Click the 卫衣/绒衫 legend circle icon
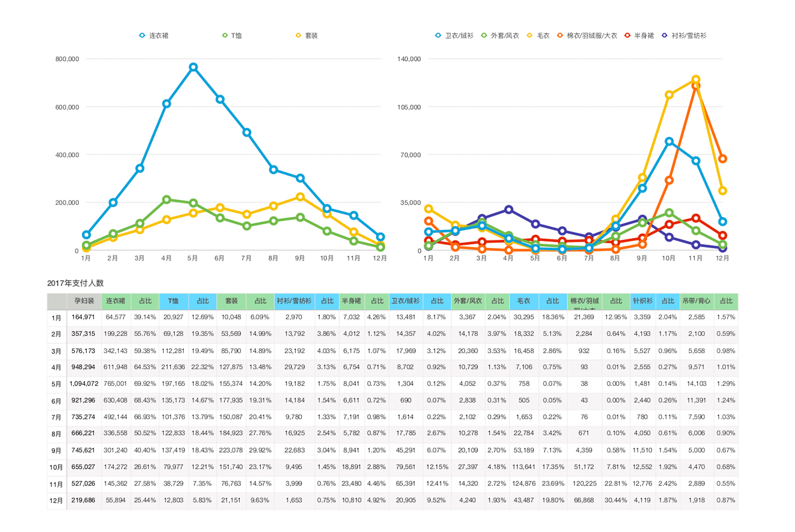Screen dimensions: 795x532 (438, 36)
